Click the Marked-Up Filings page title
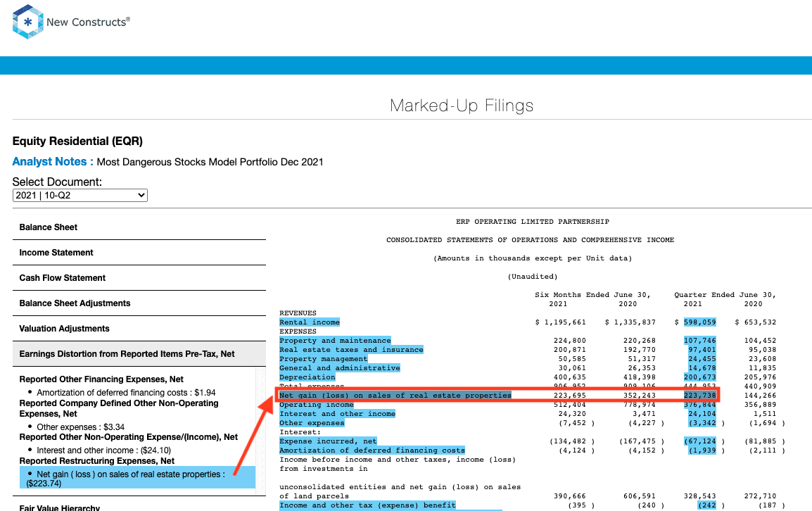 pos(462,106)
